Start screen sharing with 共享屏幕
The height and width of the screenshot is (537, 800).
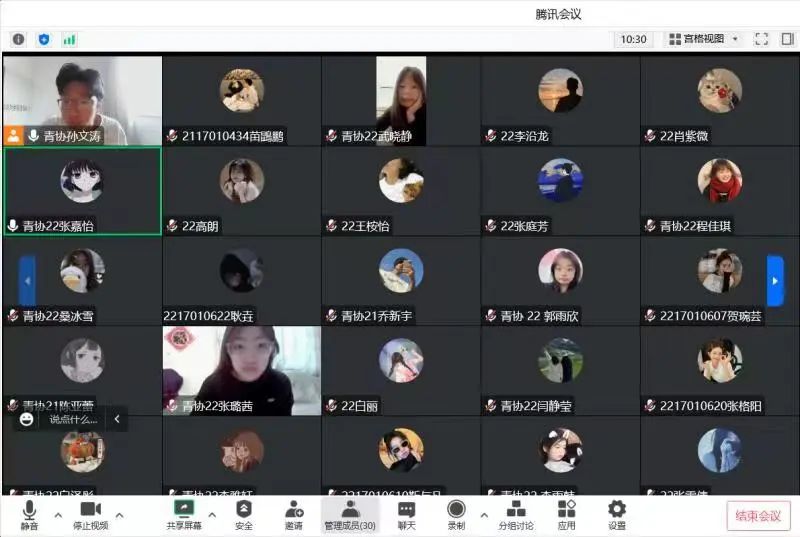point(184,515)
